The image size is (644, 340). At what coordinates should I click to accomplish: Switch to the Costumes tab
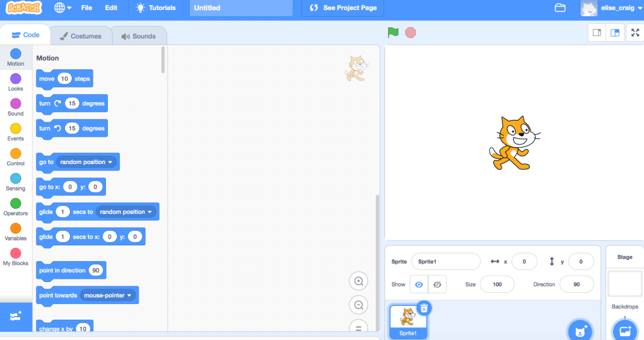click(x=80, y=36)
